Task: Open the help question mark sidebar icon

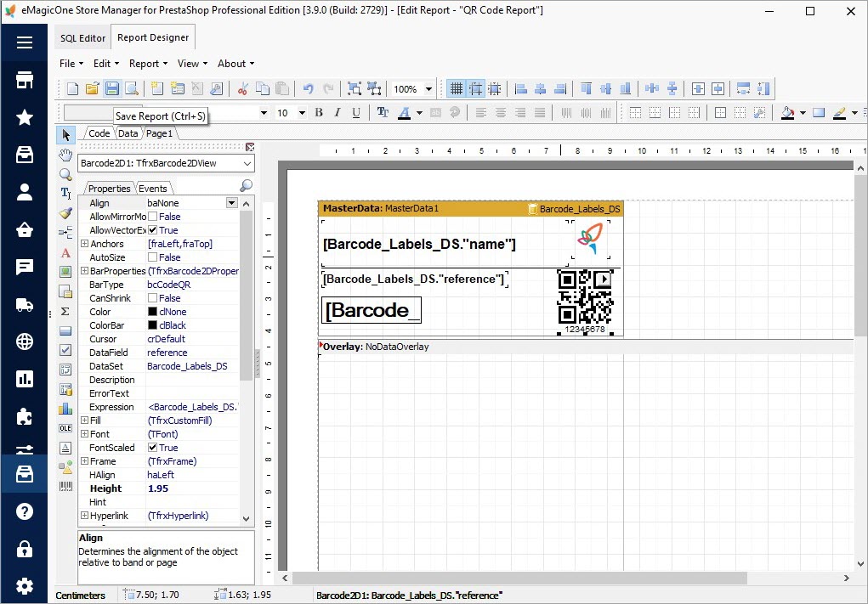Action: 25,511
